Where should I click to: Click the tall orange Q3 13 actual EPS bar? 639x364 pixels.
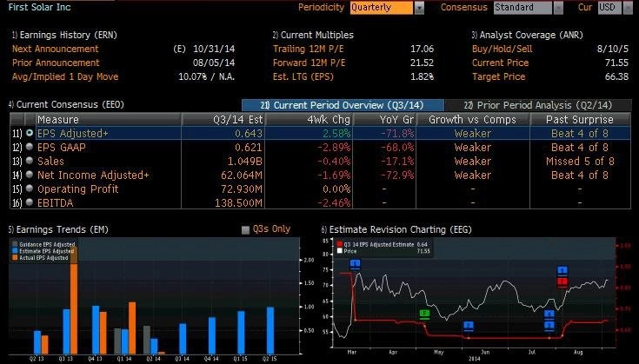point(74,299)
